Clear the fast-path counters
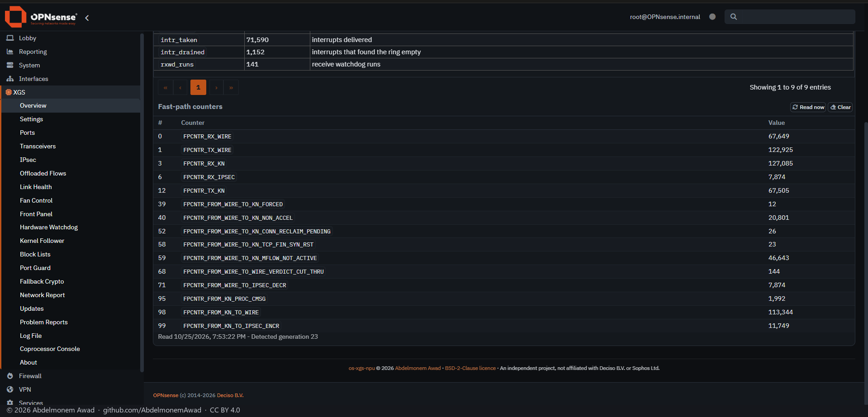This screenshot has height=417, width=868. coord(840,107)
